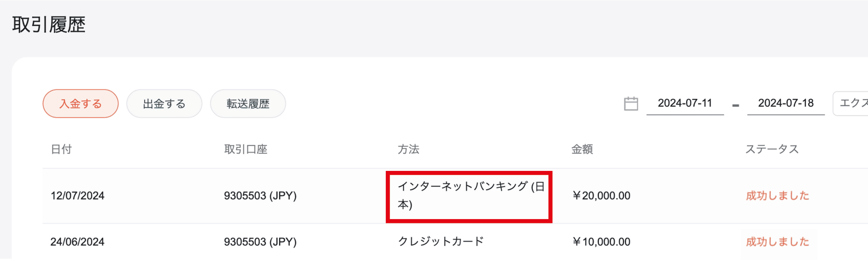
Task: Click the 金額 column header
Action: point(582,150)
